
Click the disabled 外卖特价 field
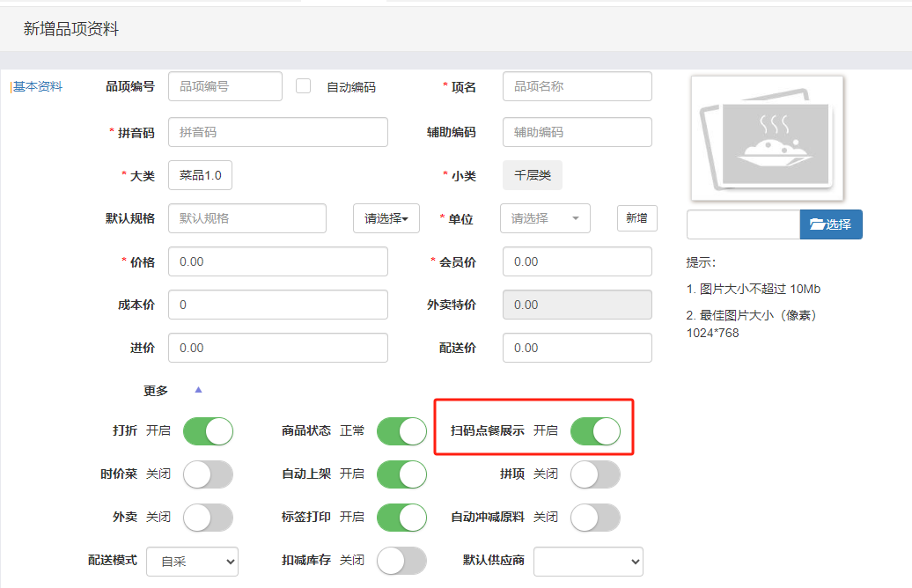click(x=577, y=305)
